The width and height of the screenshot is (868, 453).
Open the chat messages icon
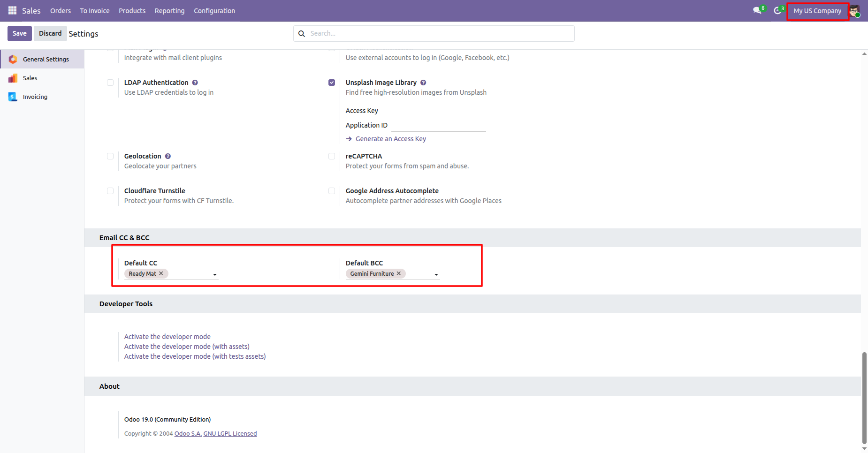point(757,10)
